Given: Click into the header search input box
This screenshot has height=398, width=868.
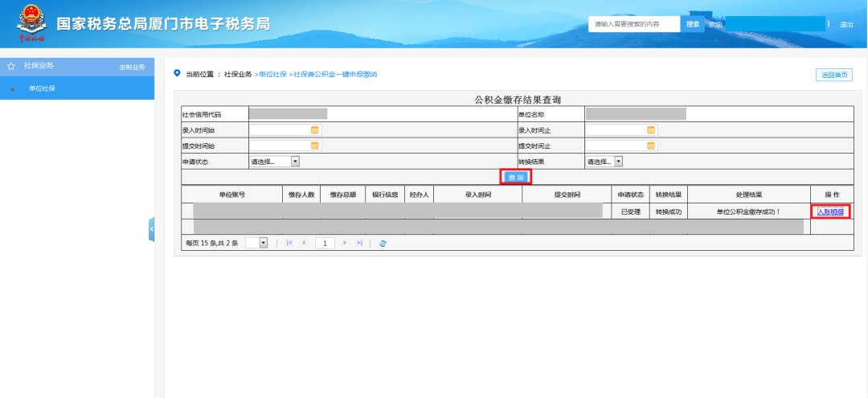Looking at the screenshot, I should pos(635,24).
